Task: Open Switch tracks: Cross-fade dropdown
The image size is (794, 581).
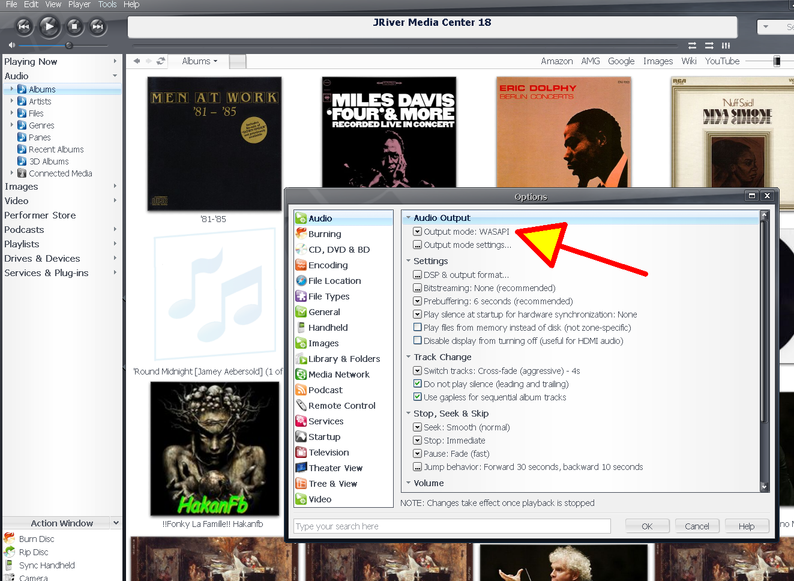Action: [417, 371]
